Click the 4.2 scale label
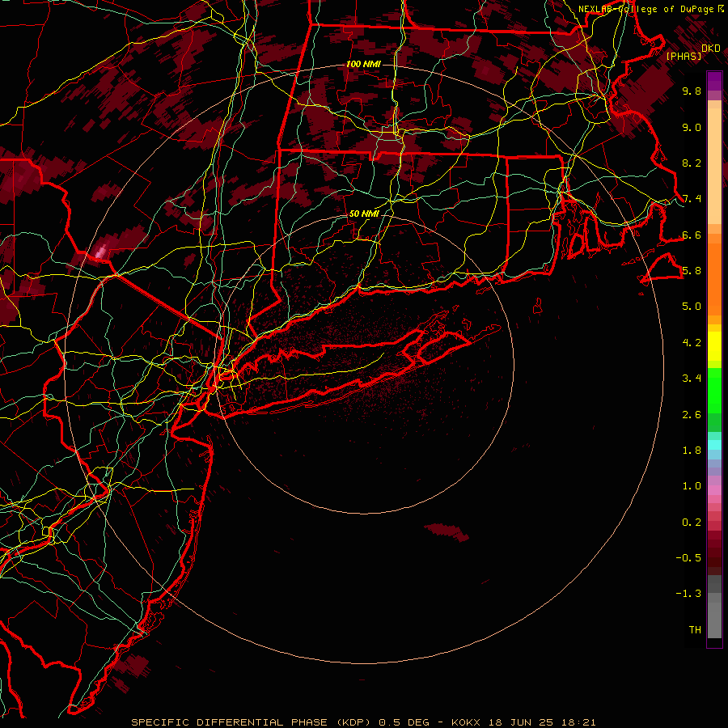 (692, 343)
